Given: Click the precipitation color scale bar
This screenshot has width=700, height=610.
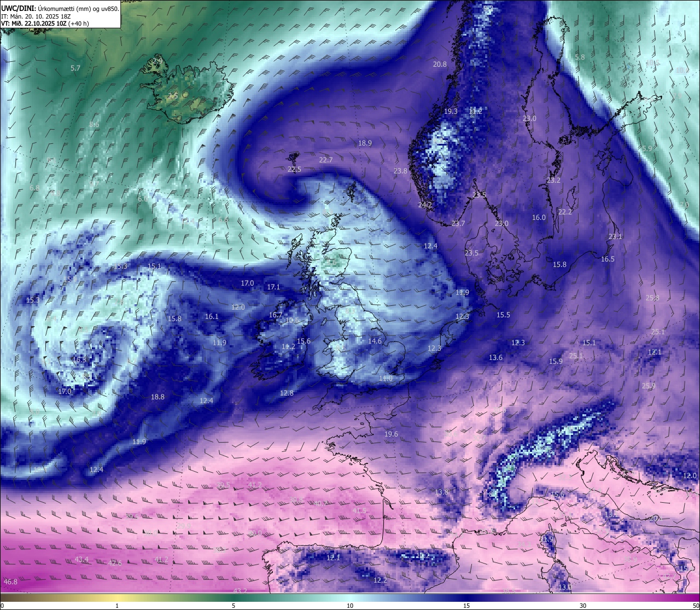Looking at the screenshot, I should click(350, 597).
